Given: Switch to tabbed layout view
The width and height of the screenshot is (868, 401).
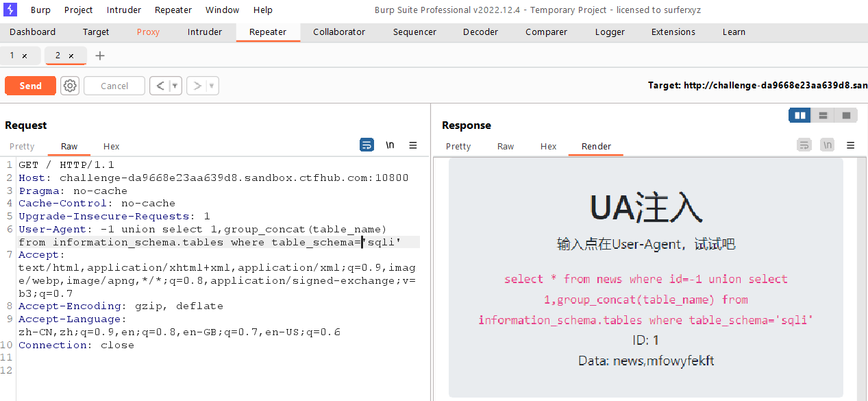Looking at the screenshot, I should [x=846, y=115].
